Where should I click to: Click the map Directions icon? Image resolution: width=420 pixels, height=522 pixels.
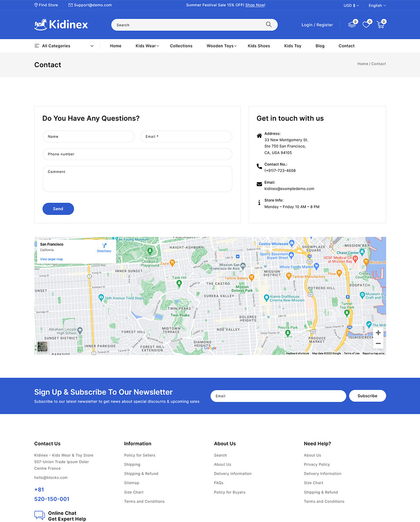point(104,246)
